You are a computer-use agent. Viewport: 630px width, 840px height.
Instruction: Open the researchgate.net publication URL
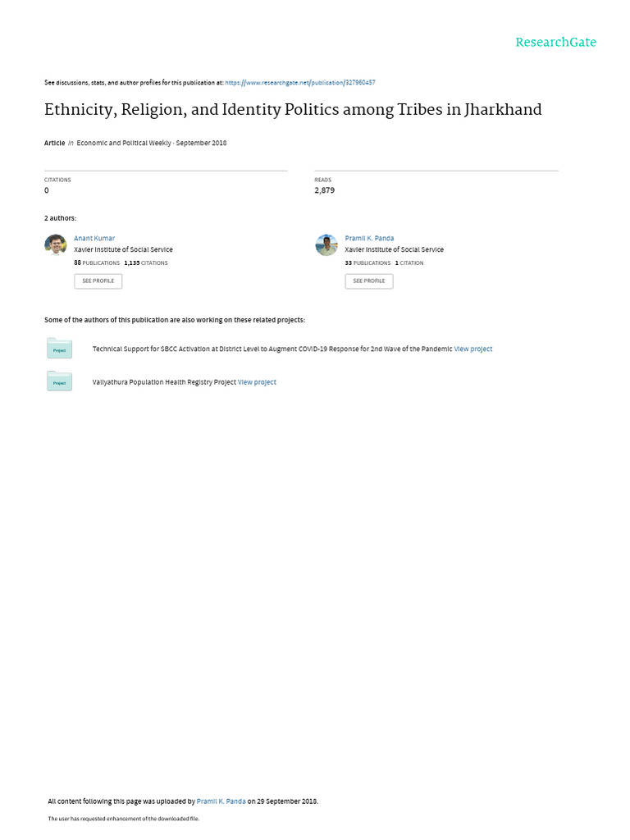coord(300,83)
